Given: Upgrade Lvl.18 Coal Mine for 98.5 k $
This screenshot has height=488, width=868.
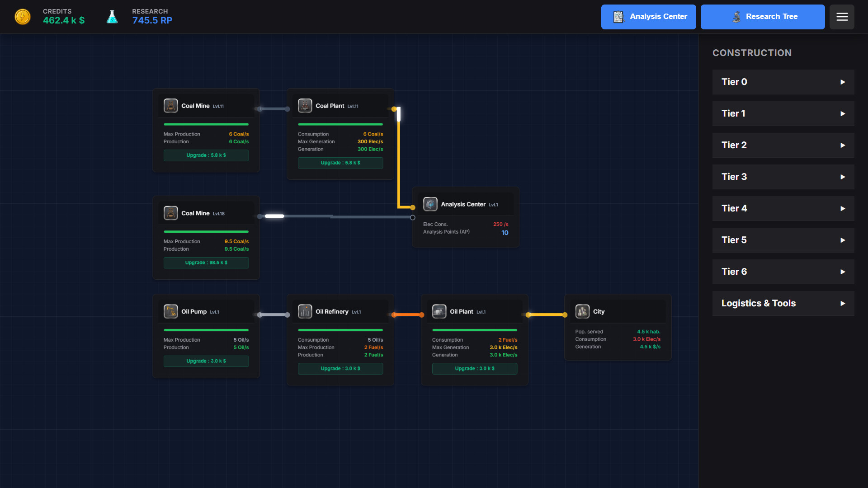Looking at the screenshot, I should (206, 263).
